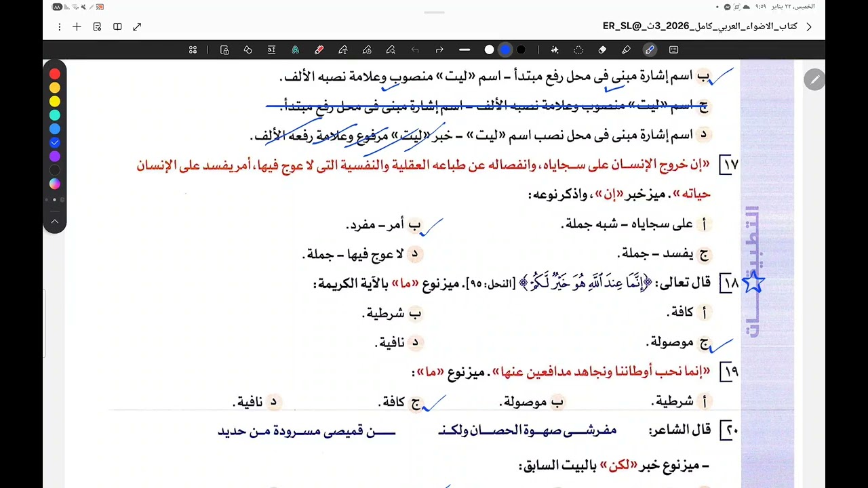Pick black pen color in toolbar
This screenshot has height=488, width=868.
point(521,49)
